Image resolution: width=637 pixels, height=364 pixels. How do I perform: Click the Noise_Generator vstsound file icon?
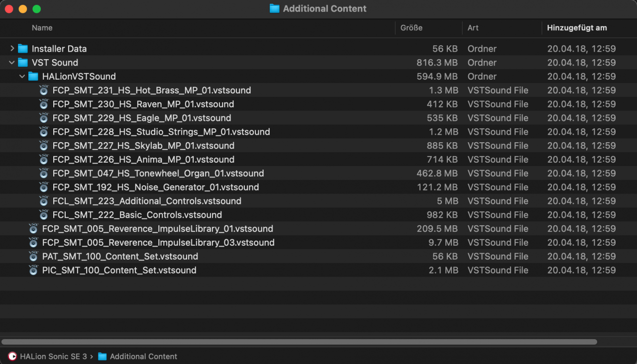44,187
